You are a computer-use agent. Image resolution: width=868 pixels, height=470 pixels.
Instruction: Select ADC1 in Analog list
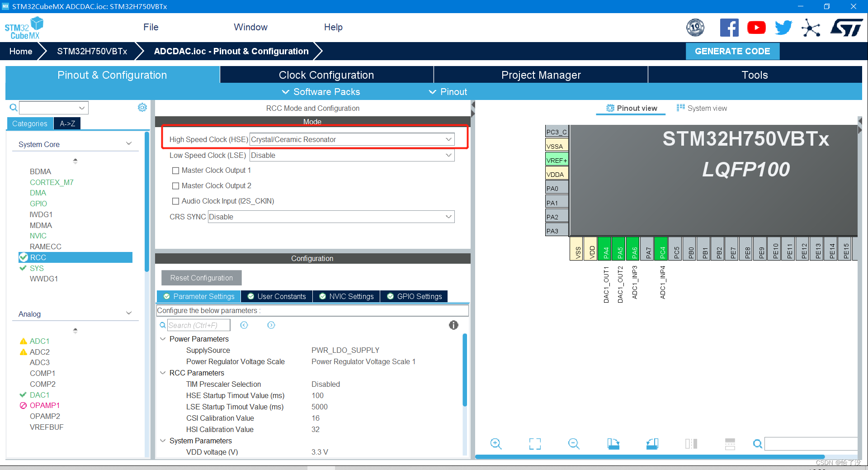point(39,341)
